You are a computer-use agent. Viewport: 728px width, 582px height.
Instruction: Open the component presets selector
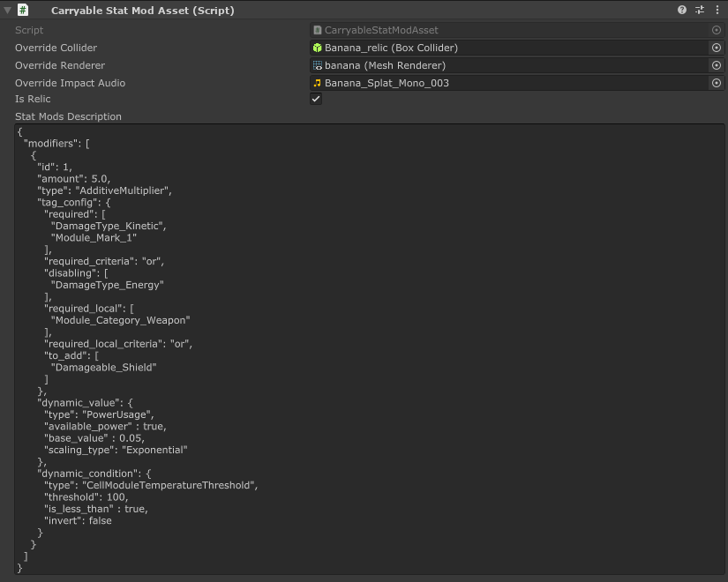pos(700,11)
